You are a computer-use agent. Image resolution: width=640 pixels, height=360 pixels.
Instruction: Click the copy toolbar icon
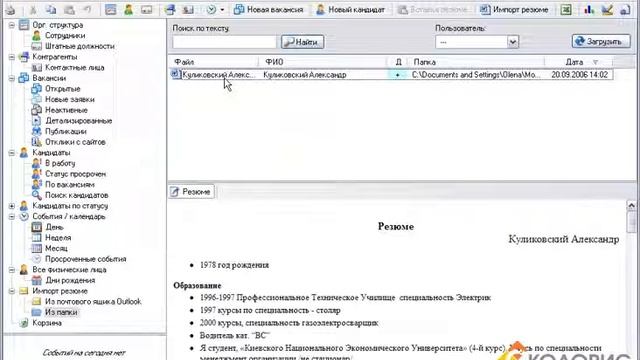[51, 9]
